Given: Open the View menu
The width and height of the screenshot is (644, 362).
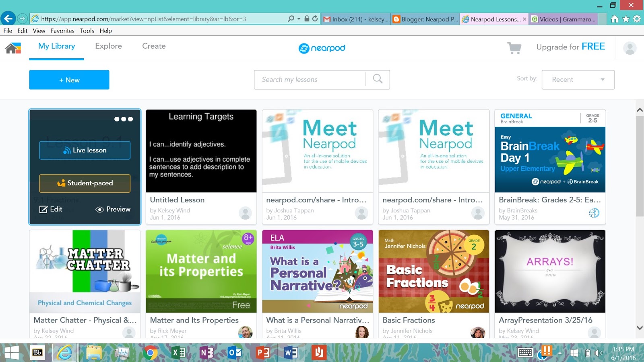Looking at the screenshot, I should [39, 31].
